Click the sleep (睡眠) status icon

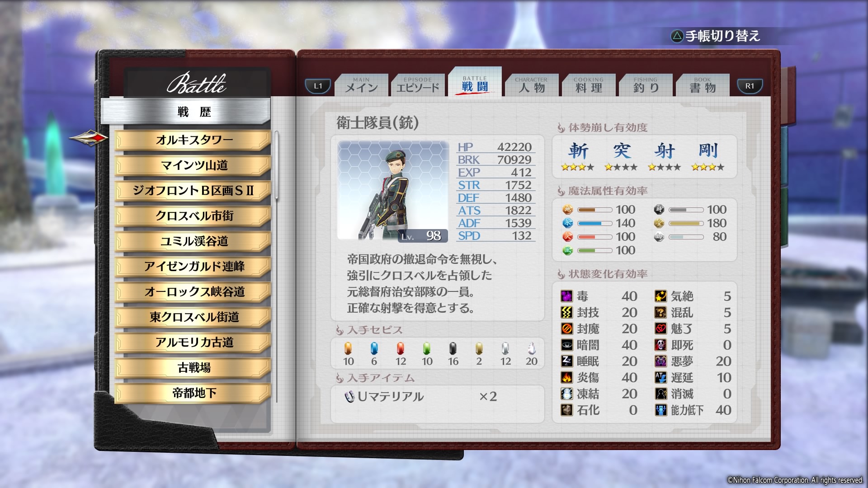[567, 361]
